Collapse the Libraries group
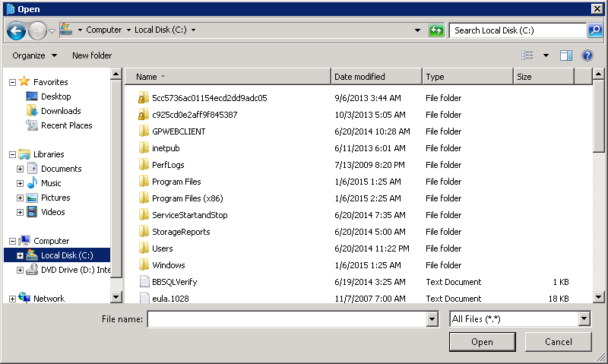 coord(12,155)
